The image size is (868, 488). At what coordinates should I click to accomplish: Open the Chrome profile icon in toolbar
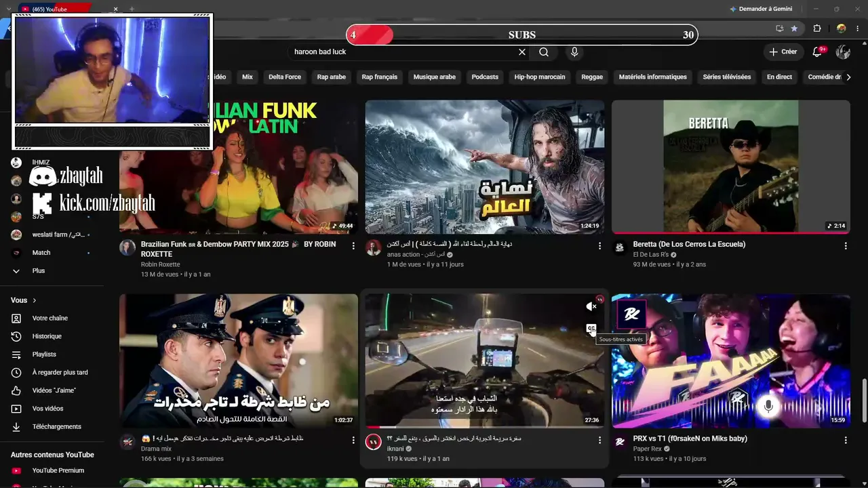click(x=842, y=28)
